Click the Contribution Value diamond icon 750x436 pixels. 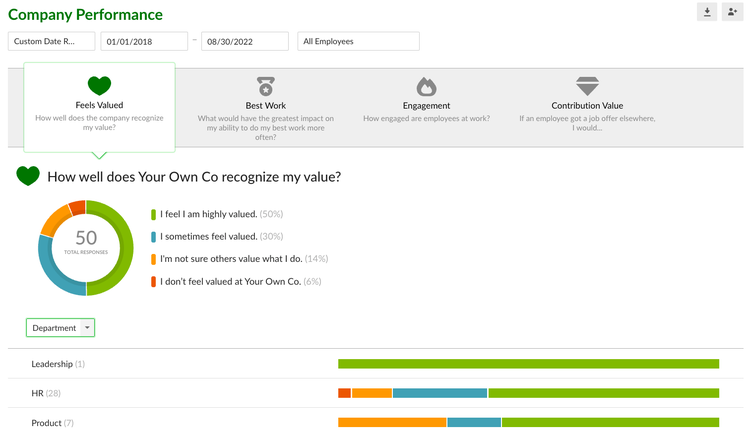pos(587,86)
